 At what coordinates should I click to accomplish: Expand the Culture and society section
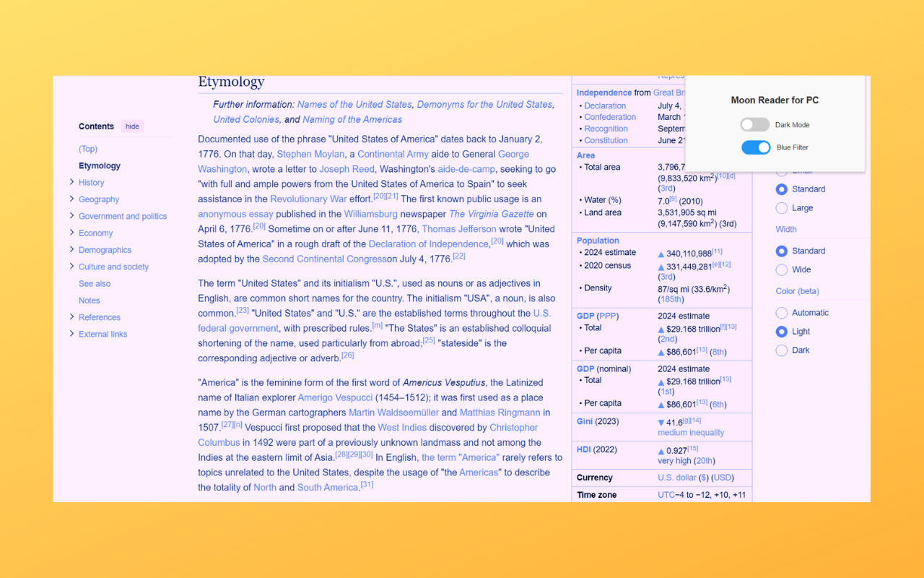tap(71, 266)
